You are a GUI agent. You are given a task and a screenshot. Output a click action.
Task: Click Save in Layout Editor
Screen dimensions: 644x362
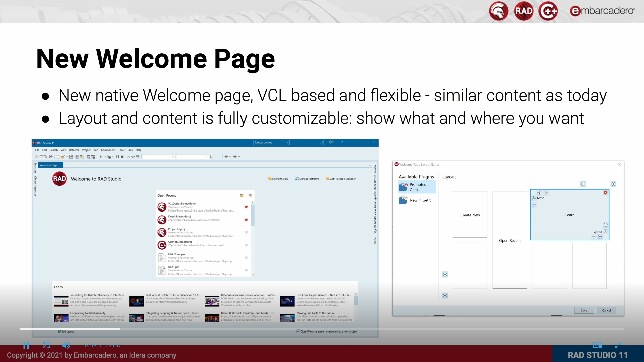point(584,310)
